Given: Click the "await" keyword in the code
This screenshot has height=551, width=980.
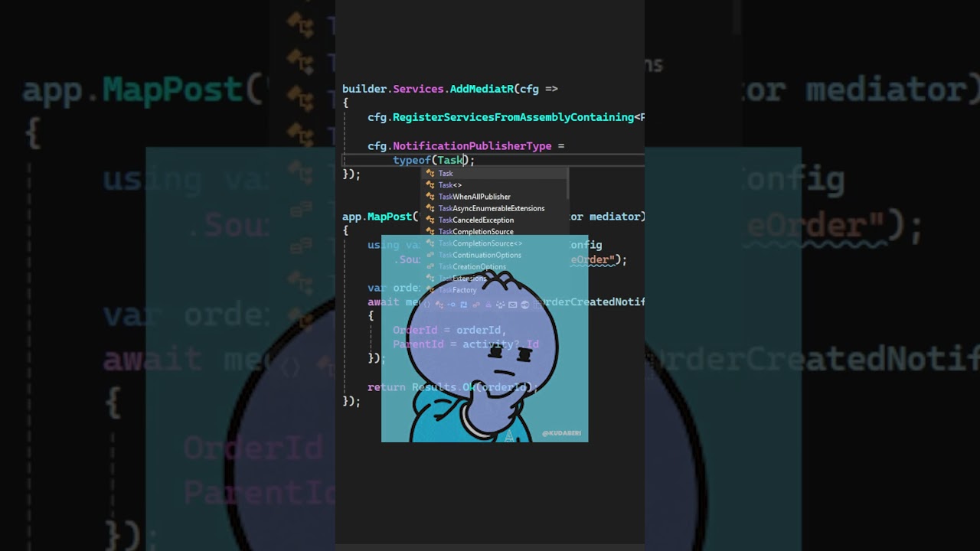Looking at the screenshot, I should click(x=384, y=302).
